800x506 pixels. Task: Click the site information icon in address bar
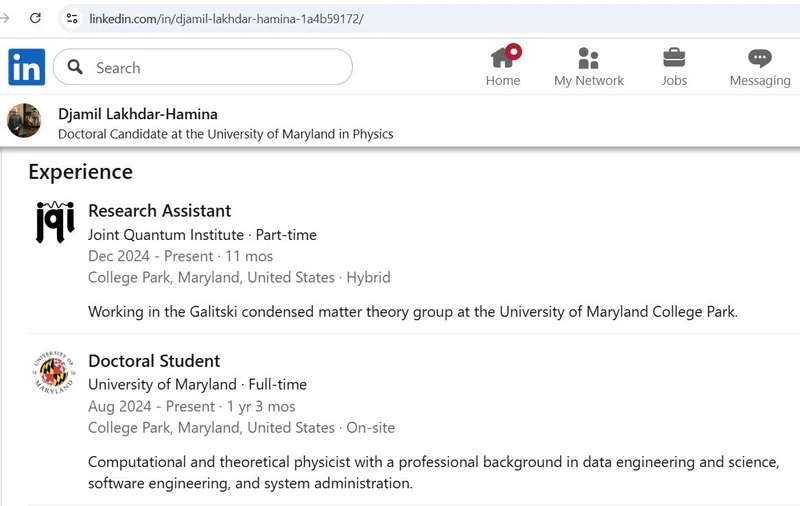[71, 18]
